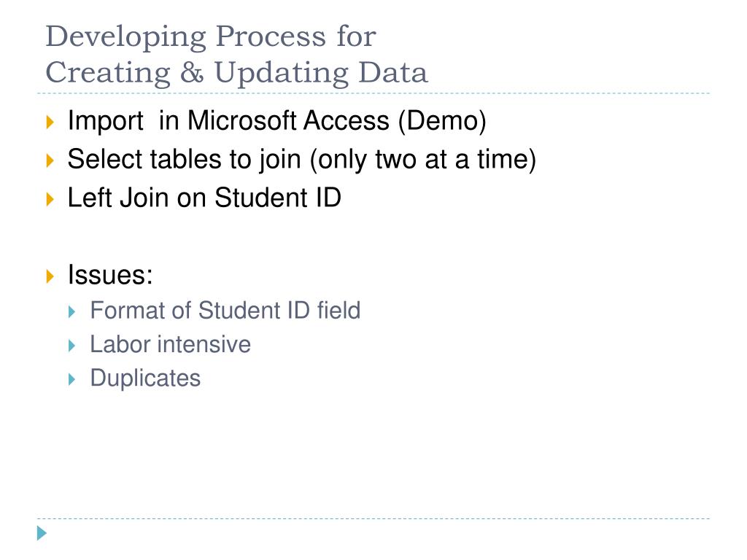Click the dashed footer line above triangle
Screen dimensions: 747x560
coord(373,518)
